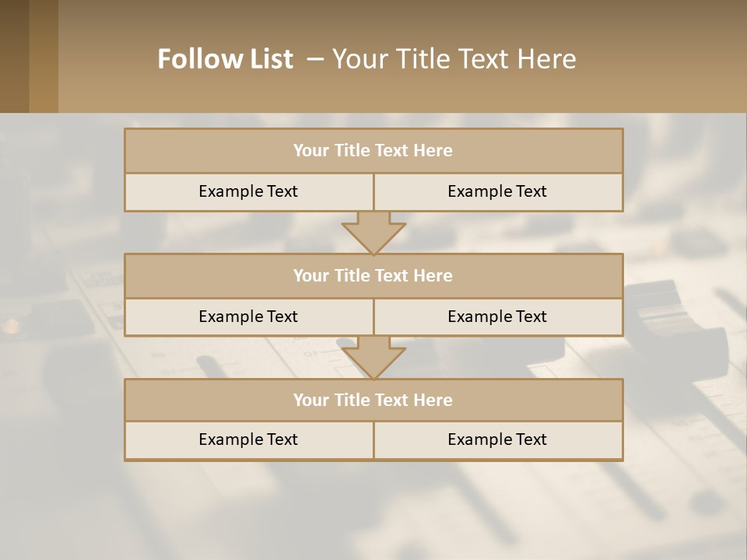This screenshot has height=560, width=747.
Task: Click the tan header banner right of title
Action: 661,59
